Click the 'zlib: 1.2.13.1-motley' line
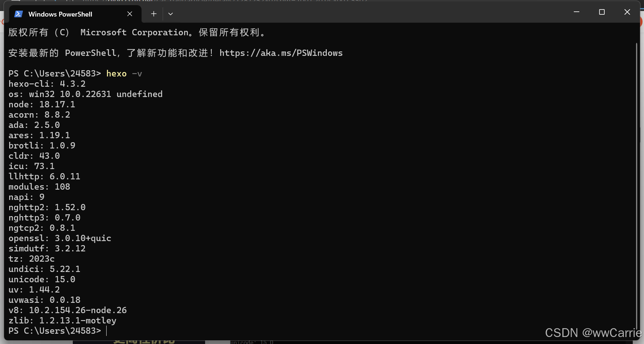The image size is (644, 344). point(62,321)
